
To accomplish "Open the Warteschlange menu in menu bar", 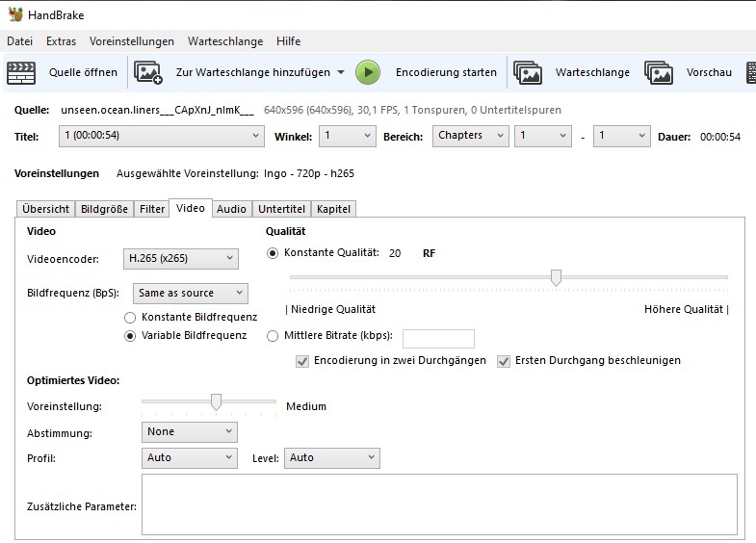I will point(225,41).
